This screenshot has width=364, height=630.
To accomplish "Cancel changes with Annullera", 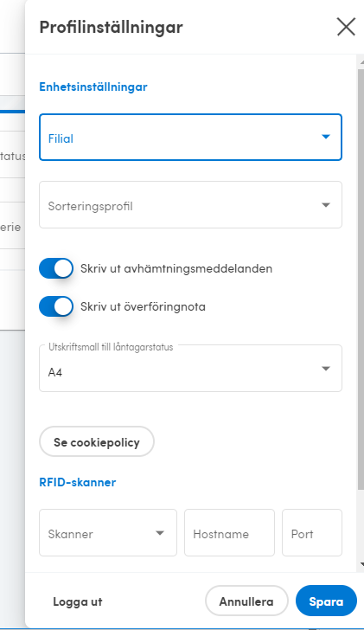I will click(x=246, y=601).
